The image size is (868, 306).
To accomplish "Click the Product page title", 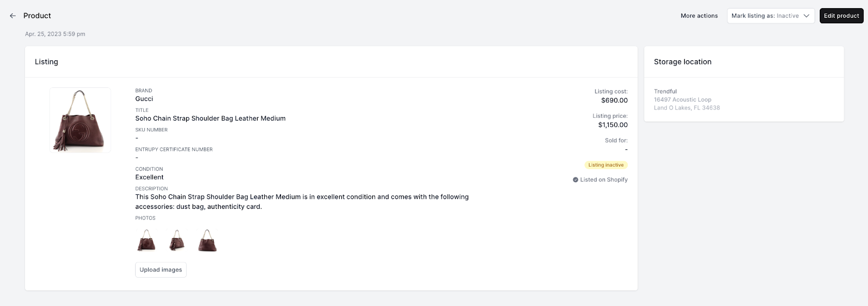I will pyautogui.click(x=37, y=16).
